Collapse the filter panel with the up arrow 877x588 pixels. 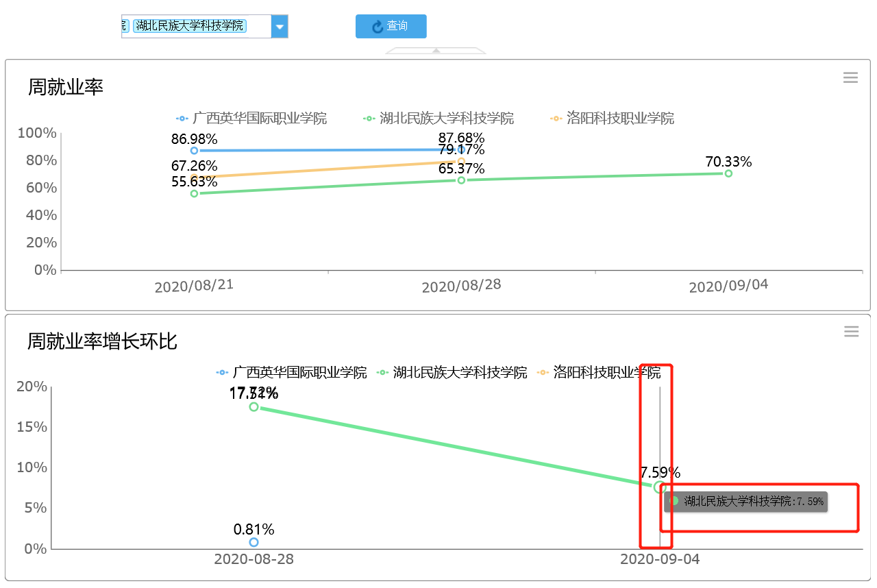[x=436, y=51]
